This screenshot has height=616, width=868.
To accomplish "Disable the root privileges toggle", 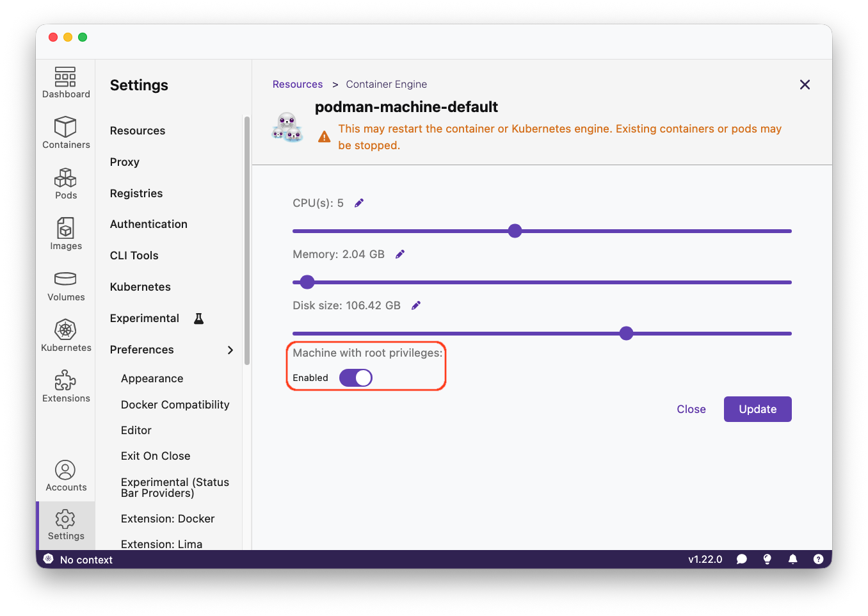I will (355, 378).
